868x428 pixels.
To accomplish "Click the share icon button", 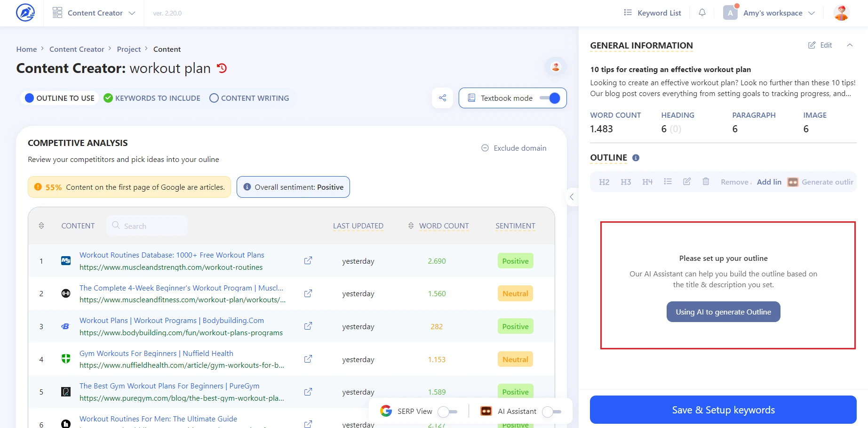I will click(x=442, y=98).
